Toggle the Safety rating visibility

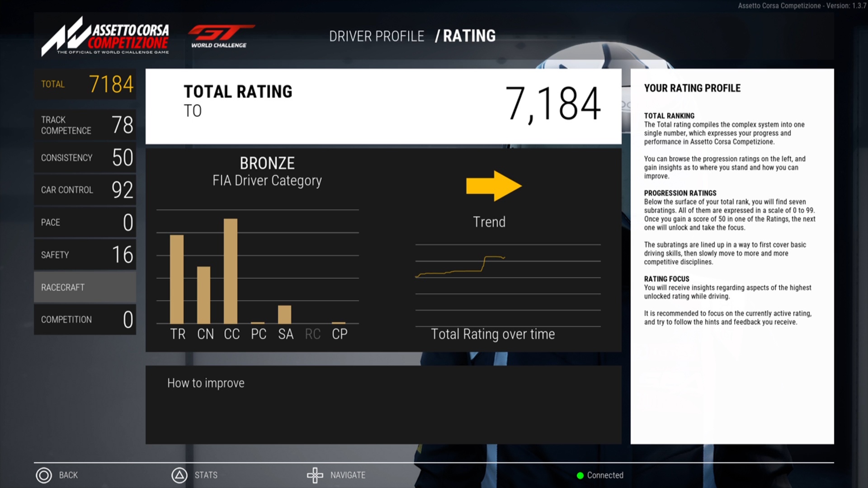tap(86, 254)
